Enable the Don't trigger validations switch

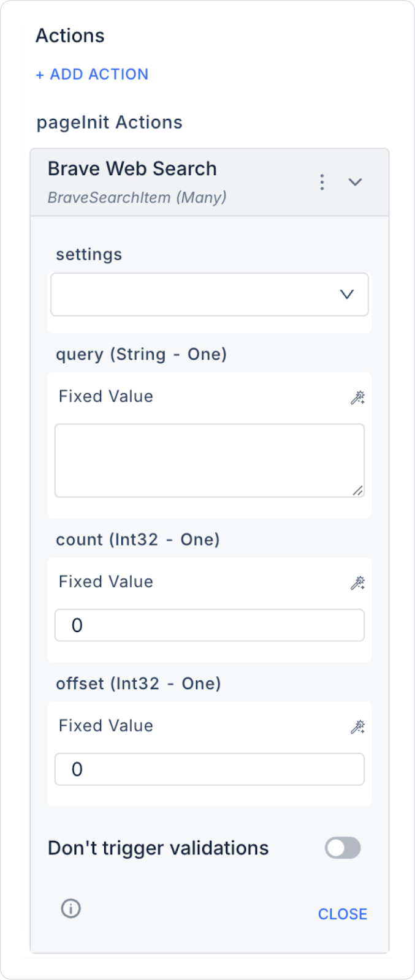(343, 848)
